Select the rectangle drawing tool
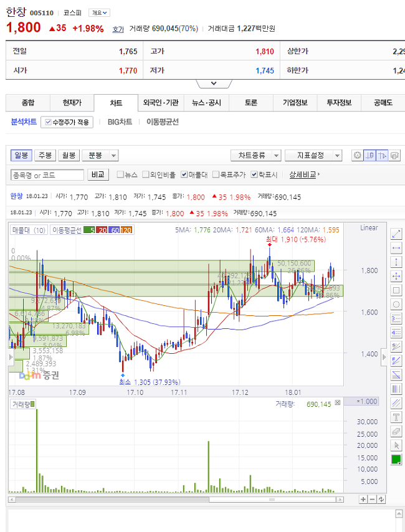Screen dimensions: 405x532 pyautogui.click(x=396, y=290)
